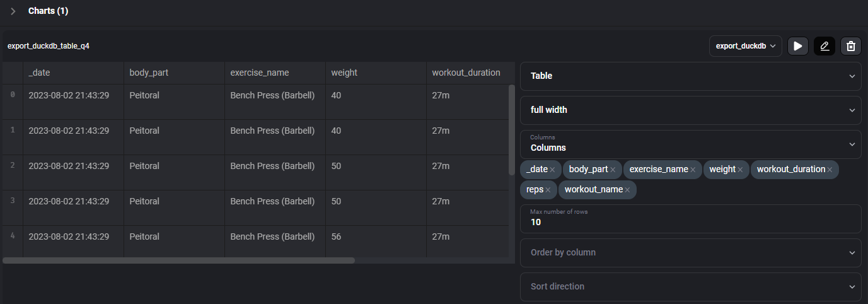868x304 pixels.
Task: Run the query with play icon
Action: coord(797,46)
